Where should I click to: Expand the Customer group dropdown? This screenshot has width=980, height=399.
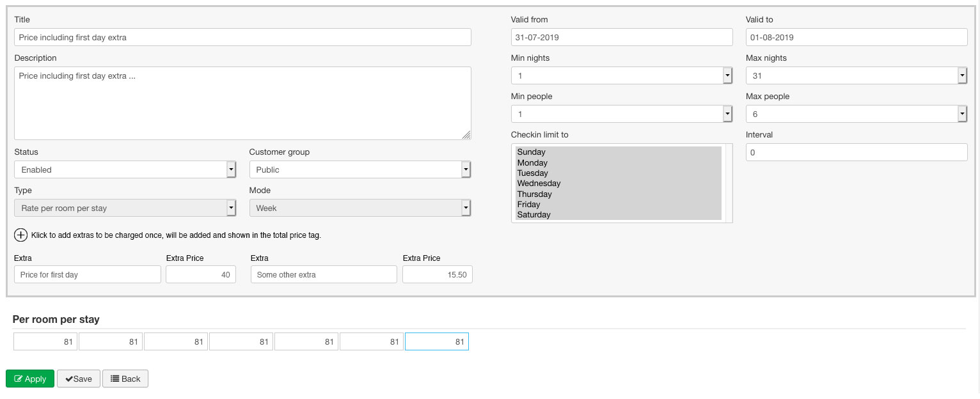(x=360, y=169)
